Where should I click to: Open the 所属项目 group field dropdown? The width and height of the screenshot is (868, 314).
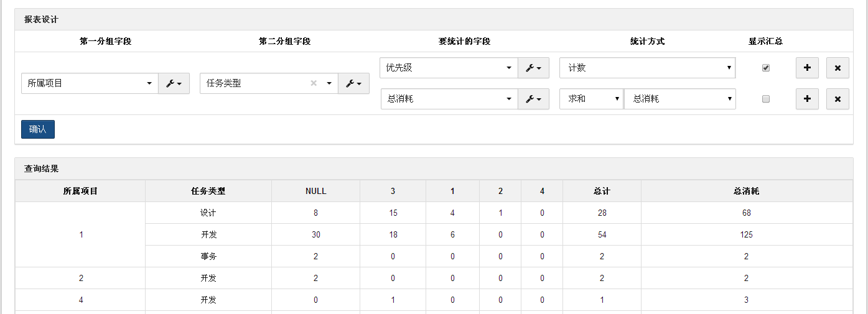(89, 83)
